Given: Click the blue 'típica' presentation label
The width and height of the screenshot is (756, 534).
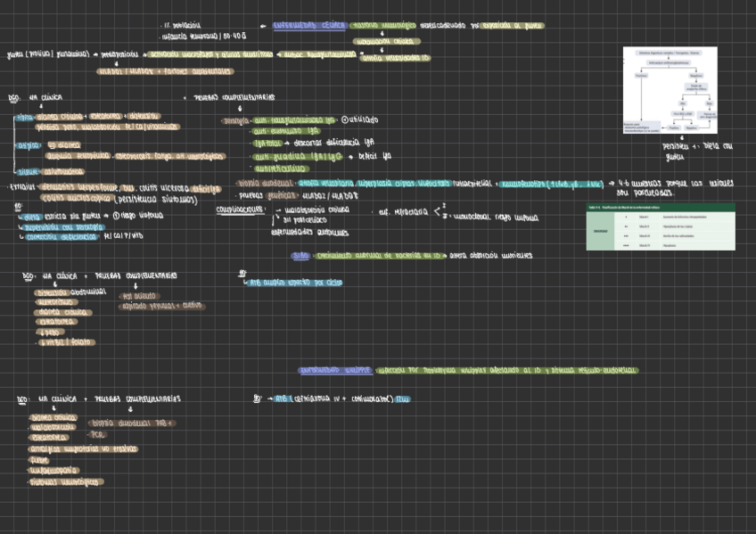Looking at the screenshot, I should (x=24, y=117).
